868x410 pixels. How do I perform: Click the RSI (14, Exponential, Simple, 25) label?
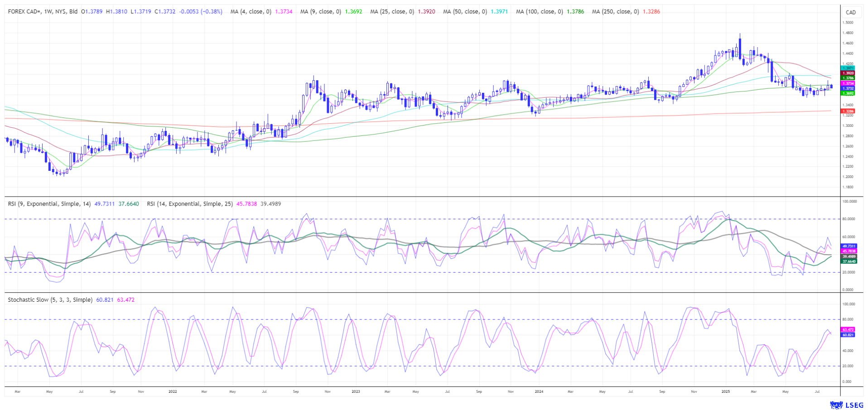[189, 204]
